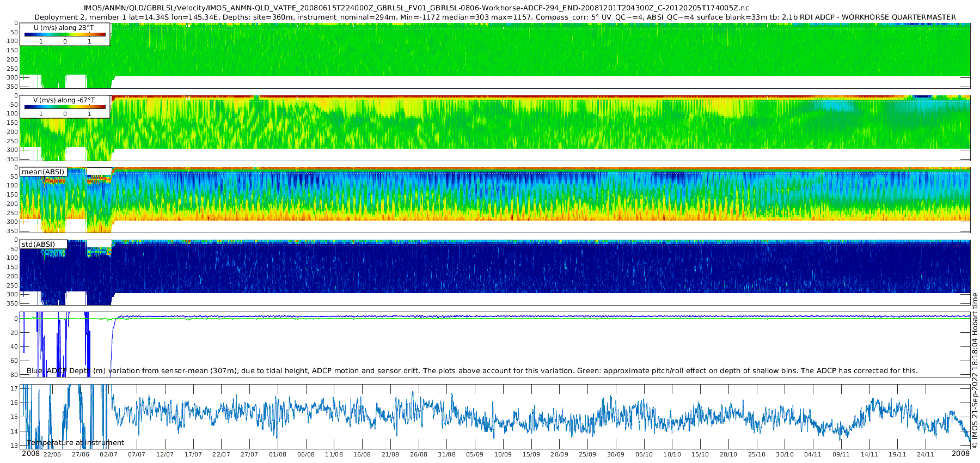
Task: Click the U velocity colorbar in the legend
Action: pyautogui.click(x=65, y=34)
